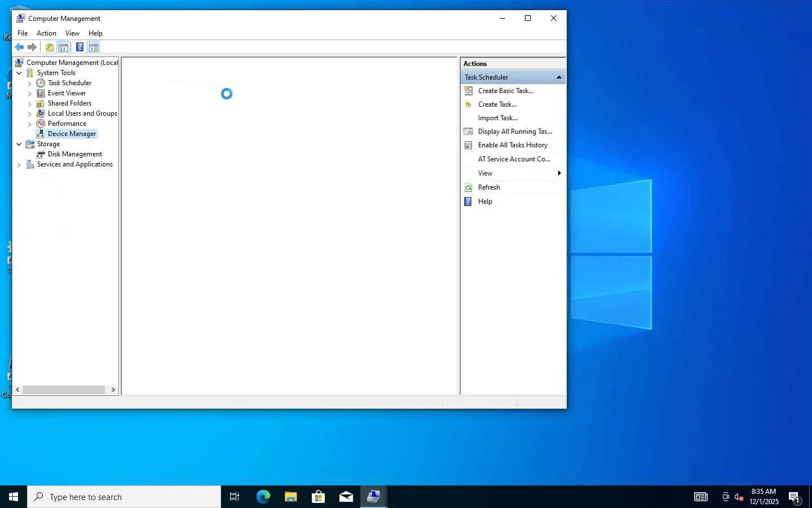Viewport: 812px width, 508px height.
Task: Click AT Service Account Configuration action
Action: [x=514, y=159]
